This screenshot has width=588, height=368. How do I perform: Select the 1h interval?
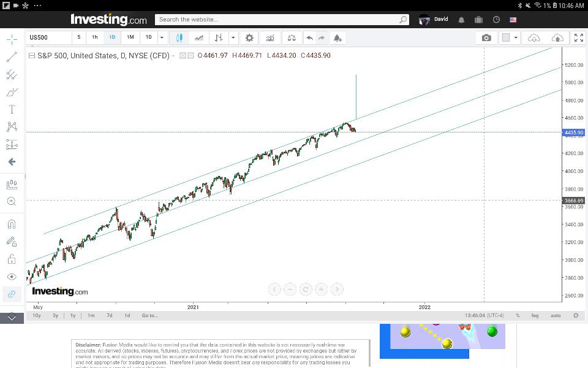point(95,37)
